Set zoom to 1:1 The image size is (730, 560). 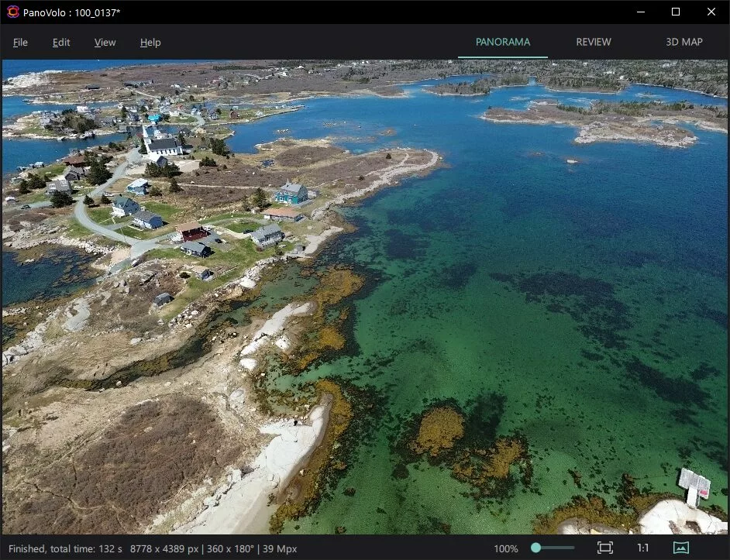click(643, 548)
